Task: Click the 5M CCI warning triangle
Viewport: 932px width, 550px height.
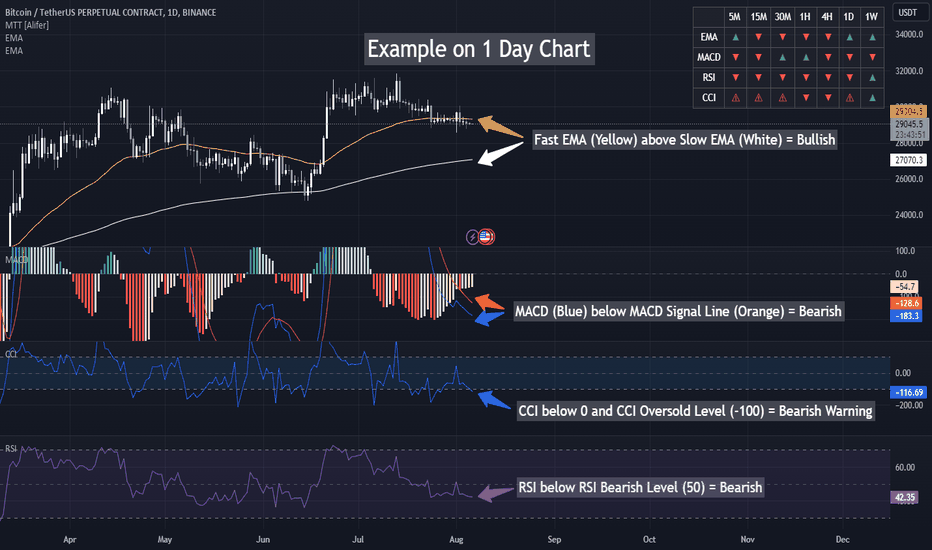Action: 735,98
